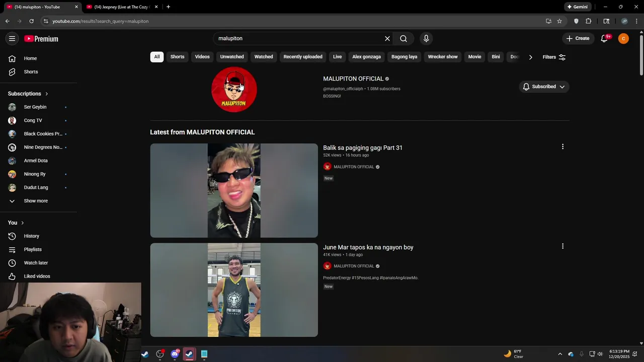
Task: Play Balik sa pagiging gagi thumbnail
Action: coord(234,191)
